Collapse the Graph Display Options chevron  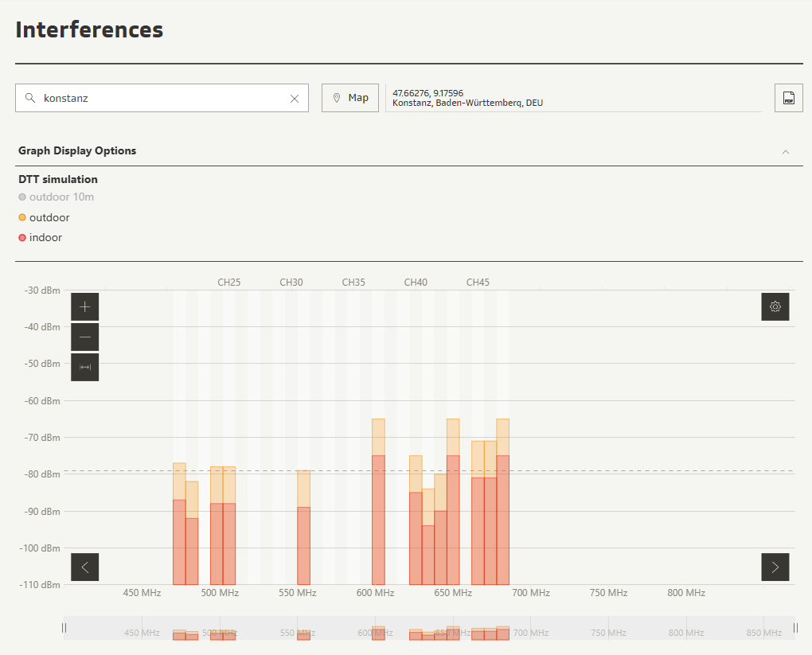coord(786,151)
